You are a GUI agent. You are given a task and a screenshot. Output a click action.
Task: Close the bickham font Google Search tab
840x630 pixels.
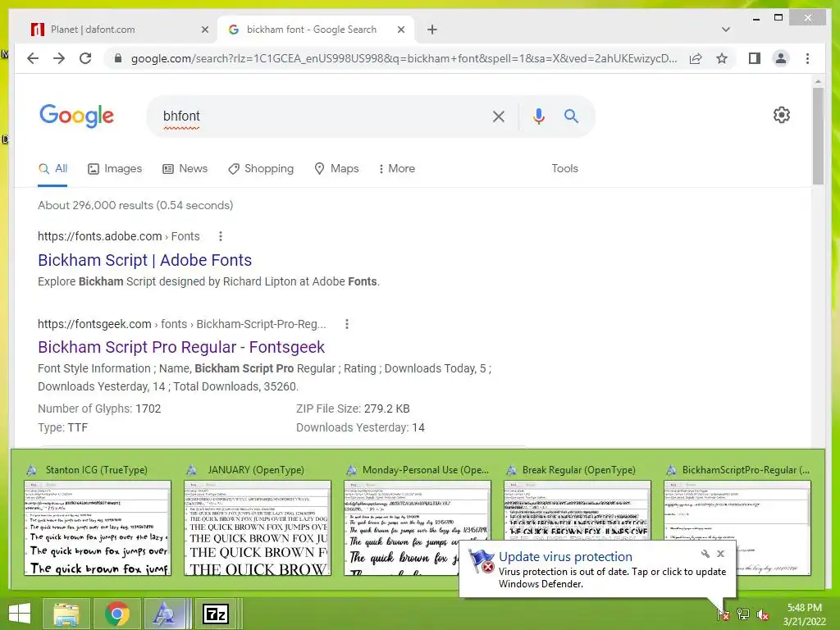click(400, 30)
